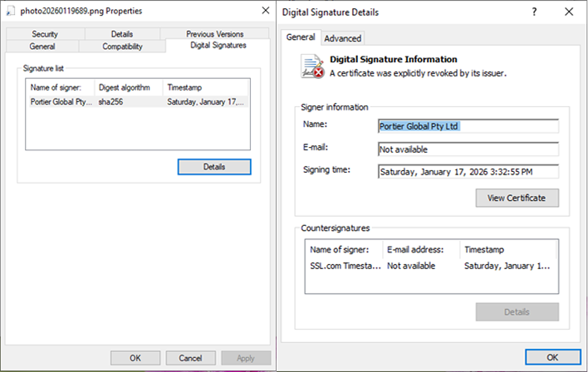Select the Portier Global Pty signature row
This screenshot has width=588, height=372.
137,102
